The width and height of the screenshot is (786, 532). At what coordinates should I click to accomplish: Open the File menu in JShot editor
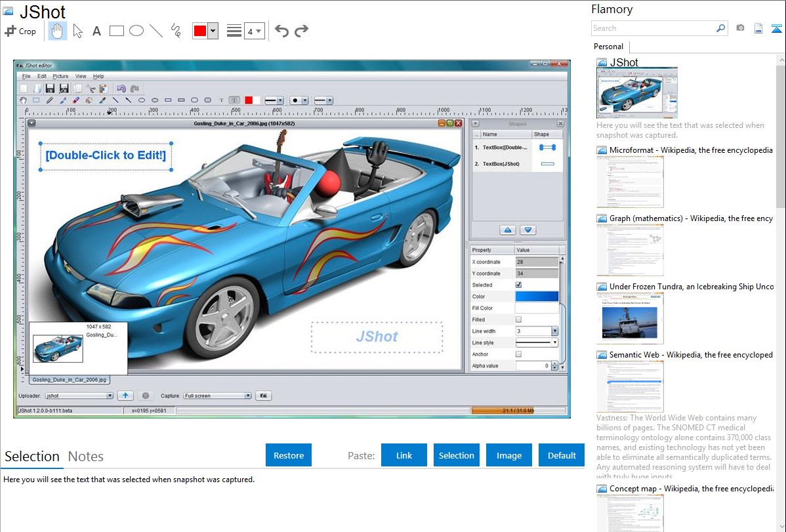(x=26, y=76)
